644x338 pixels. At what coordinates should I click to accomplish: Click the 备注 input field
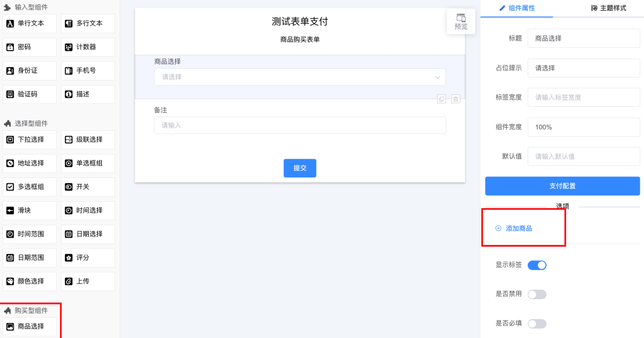point(299,125)
